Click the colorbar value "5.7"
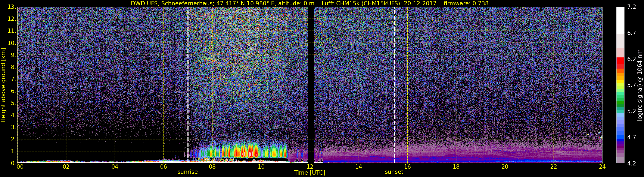Image resolution: width=644 pixels, height=177 pixels. point(632,85)
